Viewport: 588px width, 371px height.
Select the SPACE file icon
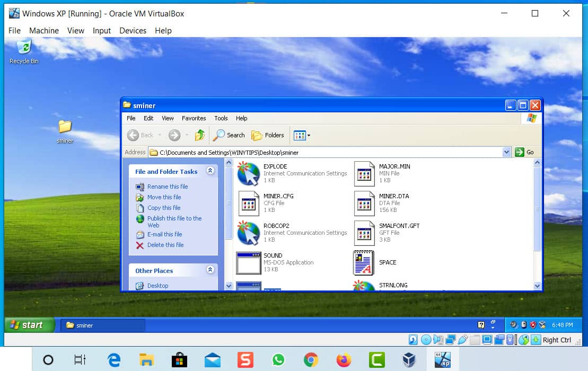pos(363,263)
